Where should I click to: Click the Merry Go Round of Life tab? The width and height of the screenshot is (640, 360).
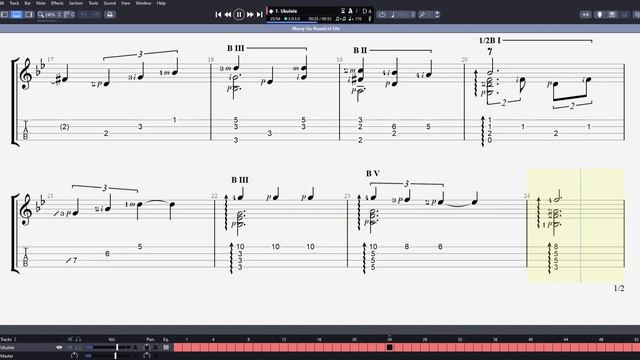[316, 29]
